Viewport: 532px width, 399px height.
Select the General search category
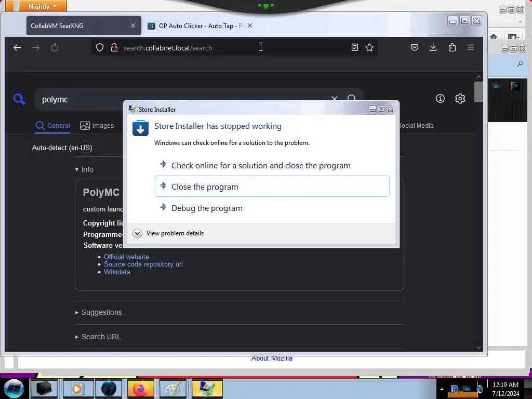[53, 126]
